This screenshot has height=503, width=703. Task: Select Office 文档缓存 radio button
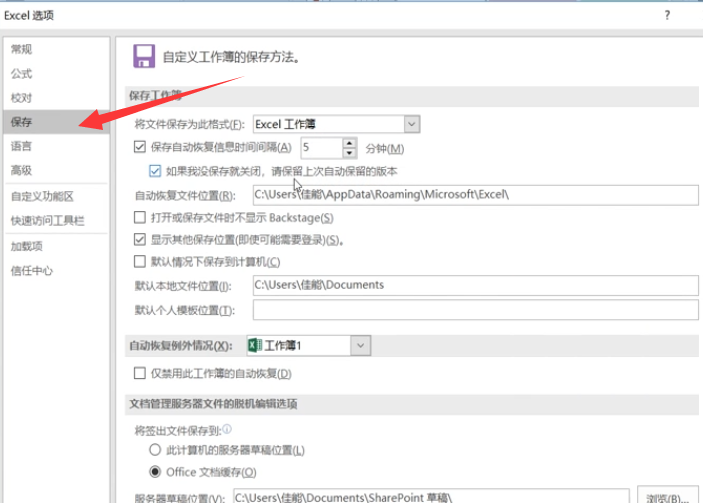pos(155,472)
